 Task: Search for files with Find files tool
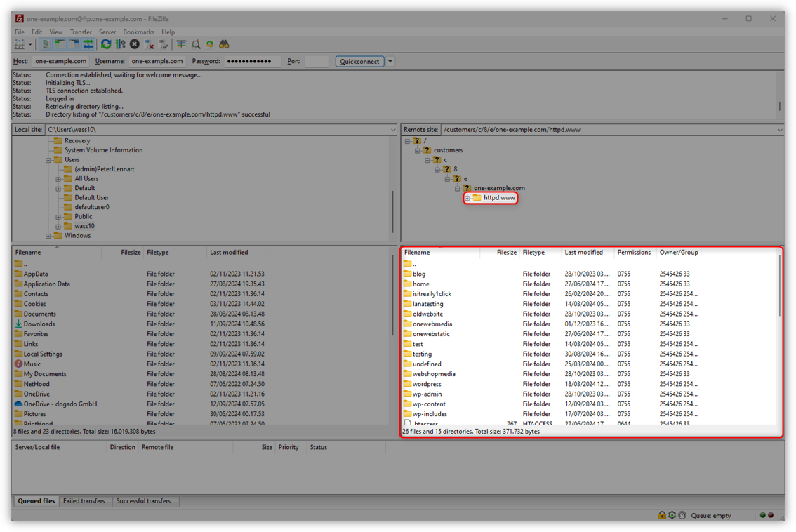pos(225,44)
